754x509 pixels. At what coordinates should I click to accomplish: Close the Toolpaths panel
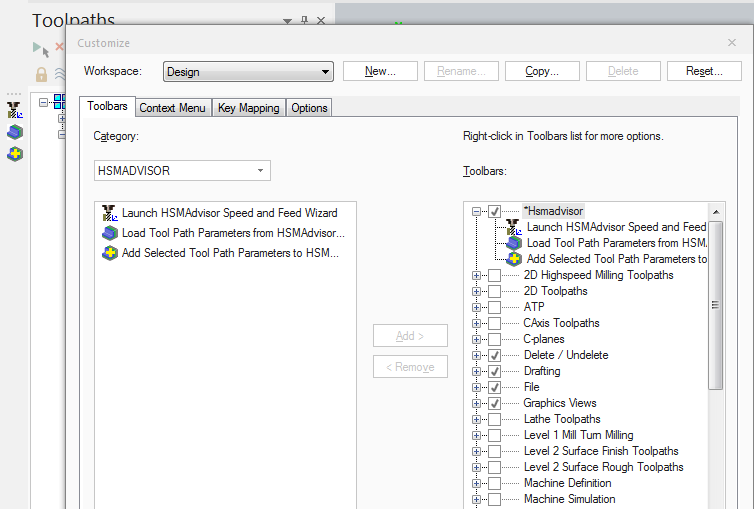tap(321, 21)
